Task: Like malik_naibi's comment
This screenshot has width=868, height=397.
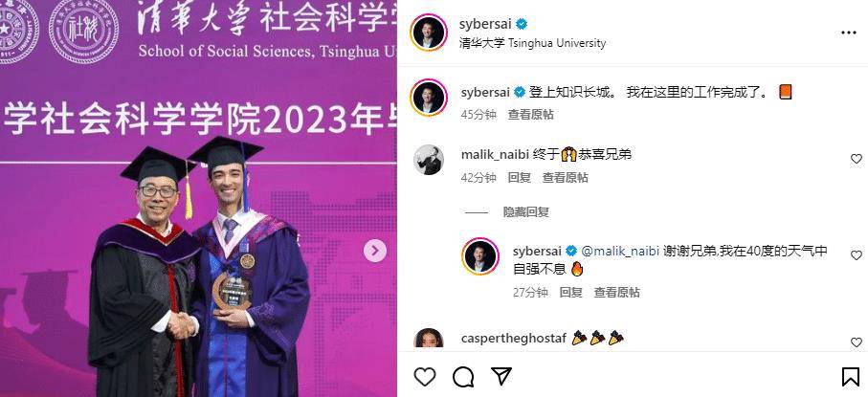Action: click(x=857, y=159)
